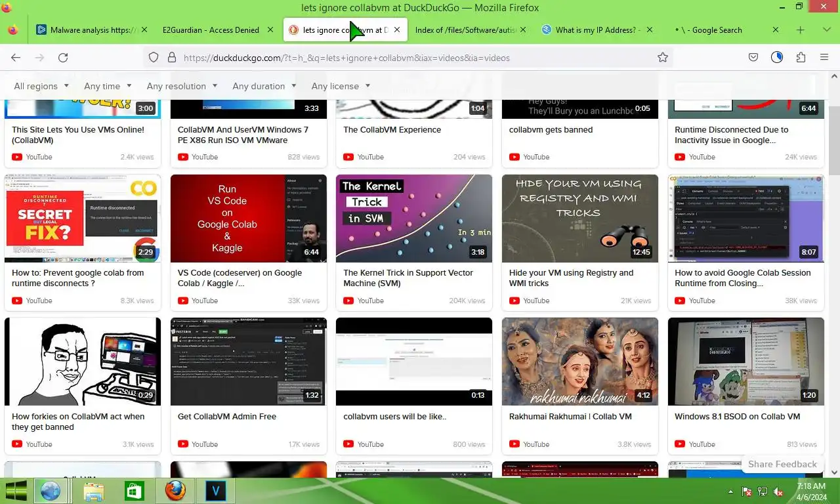Reload the current page
840x504 pixels.
coord(63,58)
